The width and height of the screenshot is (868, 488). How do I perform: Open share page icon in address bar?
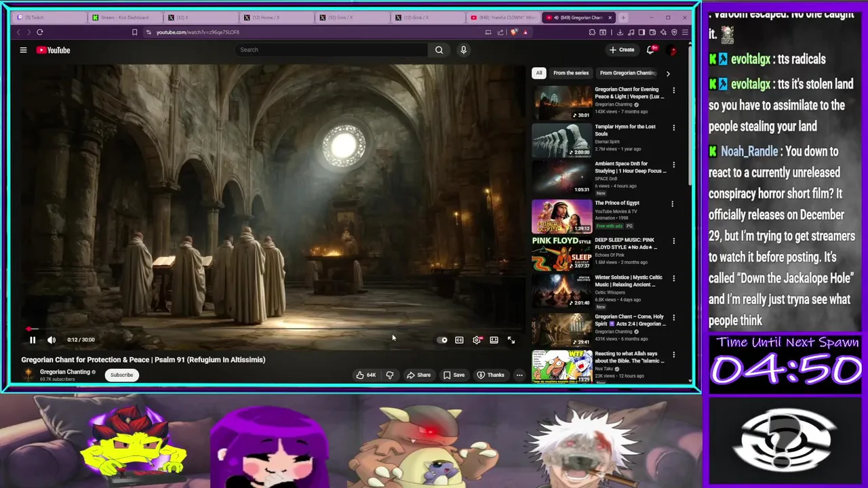[500, 32]
